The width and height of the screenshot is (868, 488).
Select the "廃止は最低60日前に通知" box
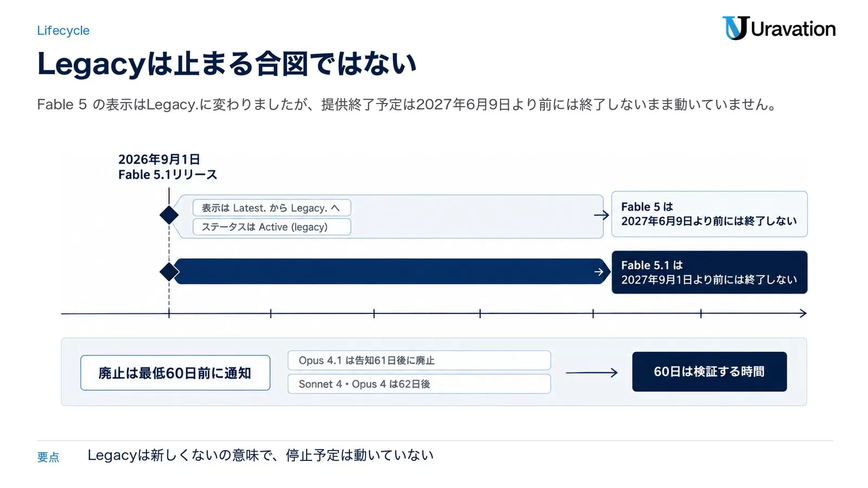[175, 373]
